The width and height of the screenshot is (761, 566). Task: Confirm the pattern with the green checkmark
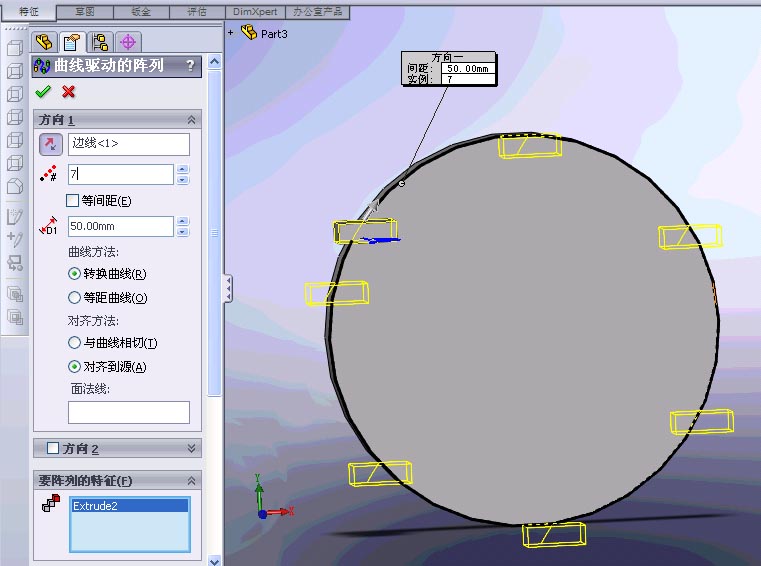[x=43, y=91]
